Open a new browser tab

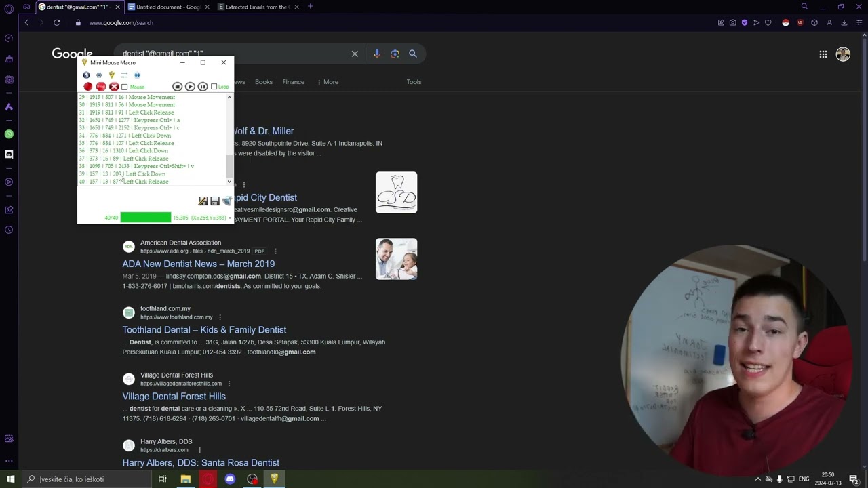tap(310, 7)
